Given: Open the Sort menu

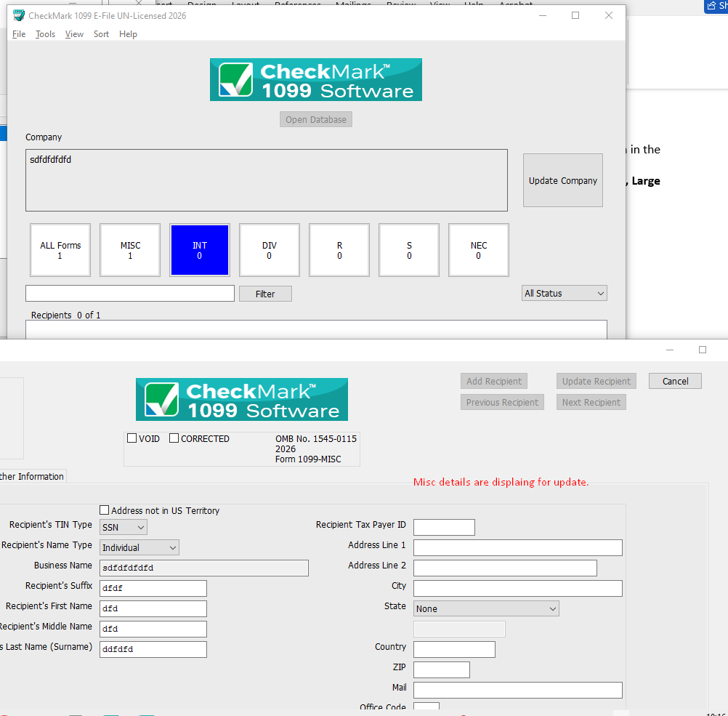Looking at the screenshot, I should (x=101, y=34).
